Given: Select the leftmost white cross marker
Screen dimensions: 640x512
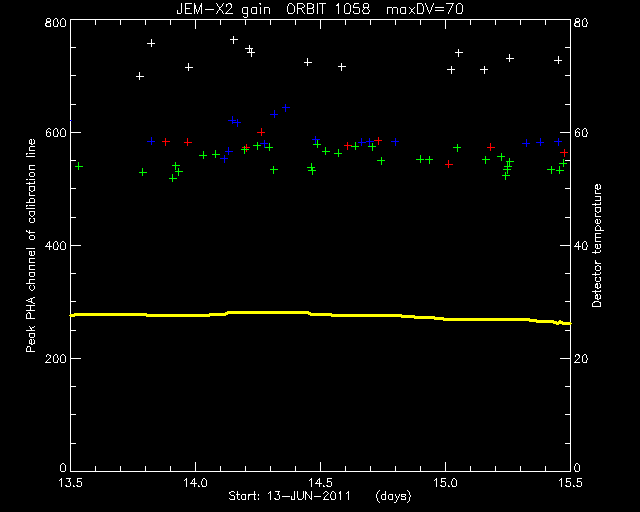Looking at the screenshot, I should 140,76.
